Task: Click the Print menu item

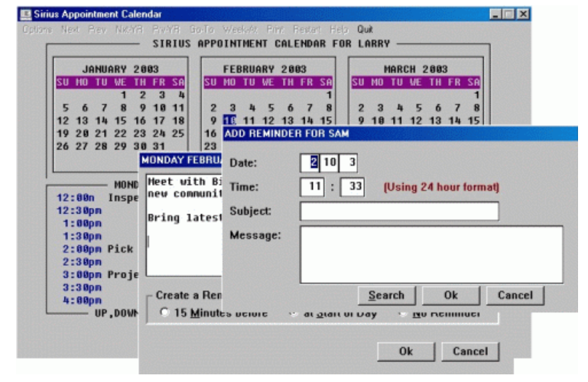Action: point(275,29)
